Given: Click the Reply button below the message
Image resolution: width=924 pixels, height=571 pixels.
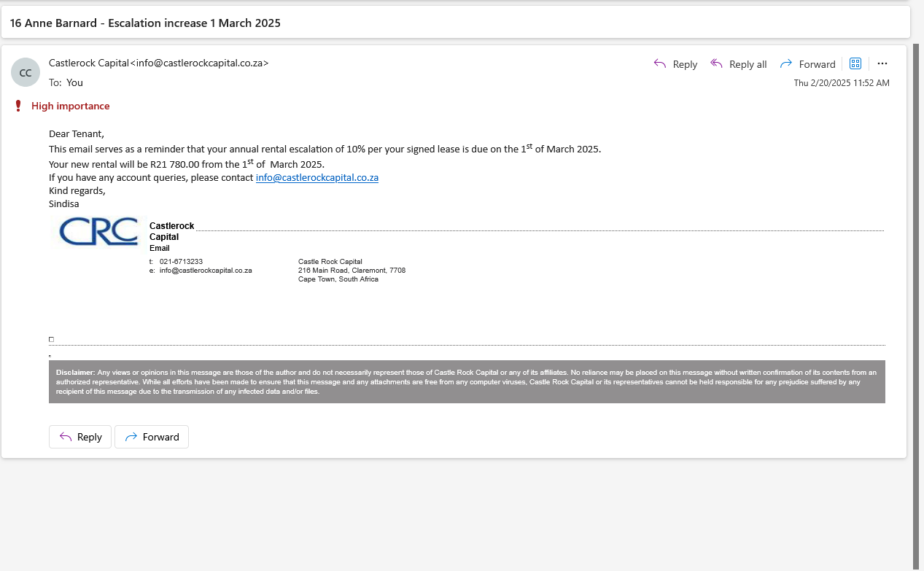Looking at the screenshot, I should pos(80,437).
